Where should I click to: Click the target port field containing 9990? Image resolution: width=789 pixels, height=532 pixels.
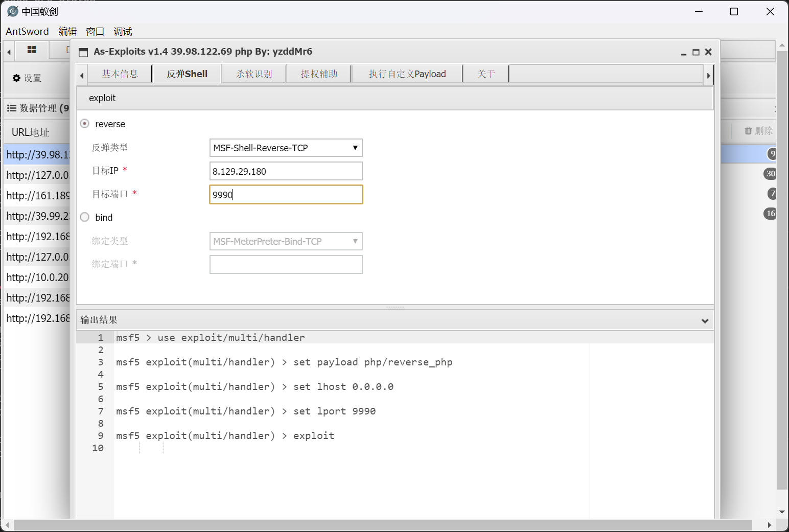tap(286, 195)
